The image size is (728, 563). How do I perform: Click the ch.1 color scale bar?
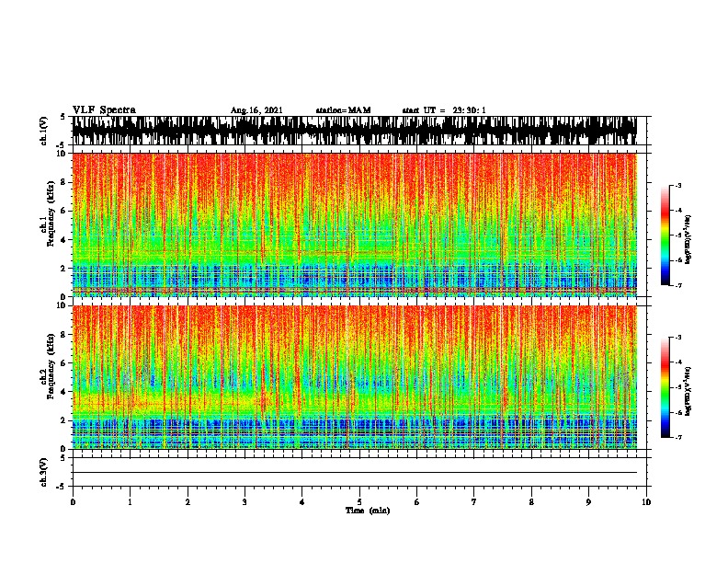[665, 236]
